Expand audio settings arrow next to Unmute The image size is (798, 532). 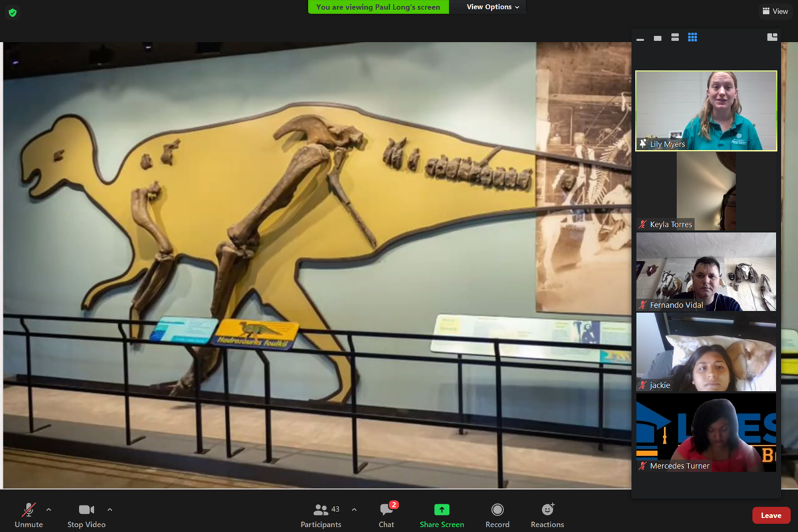pyautogui.click(x=49, y=510)
